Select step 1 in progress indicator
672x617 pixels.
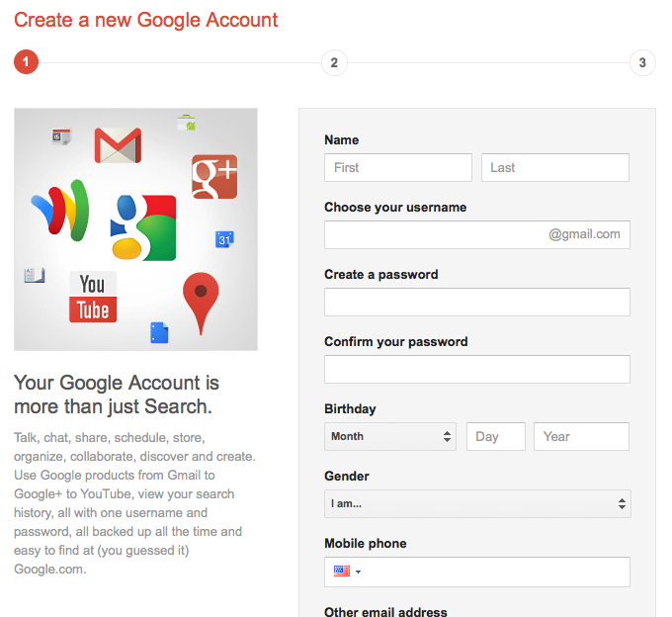(x=26, y=62)
